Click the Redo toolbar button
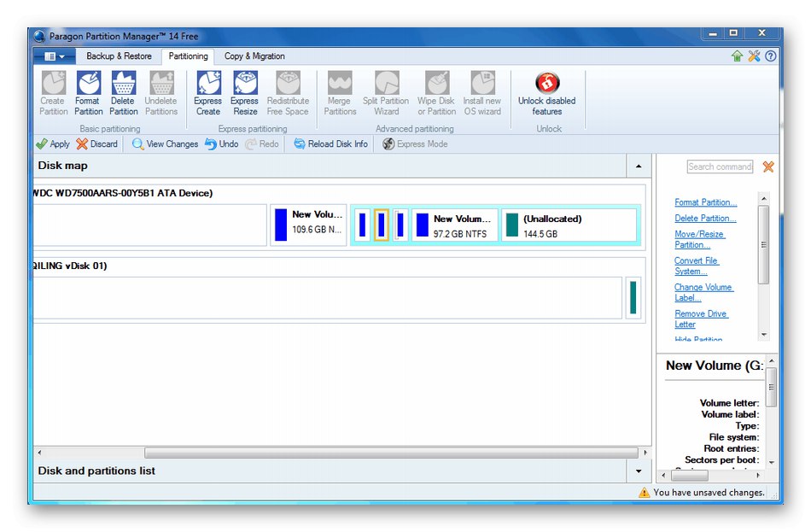Viewport: 811px width, 532px height. [262, 143]
